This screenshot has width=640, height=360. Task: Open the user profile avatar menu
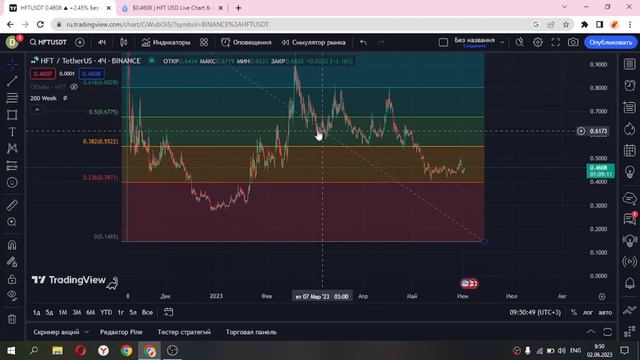12,42
